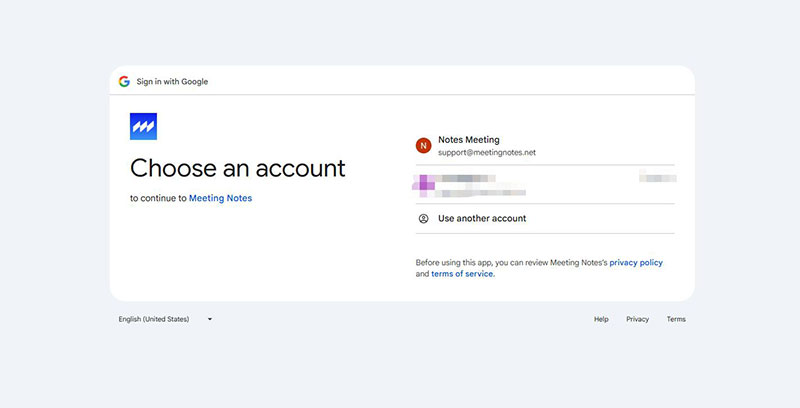Open the Help footer link
800x408 pixels.
(x=601, y=319)
